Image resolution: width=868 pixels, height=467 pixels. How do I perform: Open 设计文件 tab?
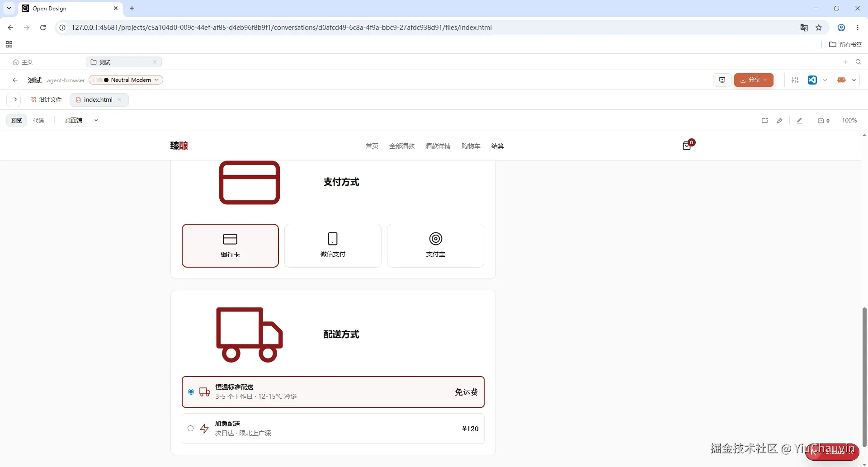tap(46, 99)
